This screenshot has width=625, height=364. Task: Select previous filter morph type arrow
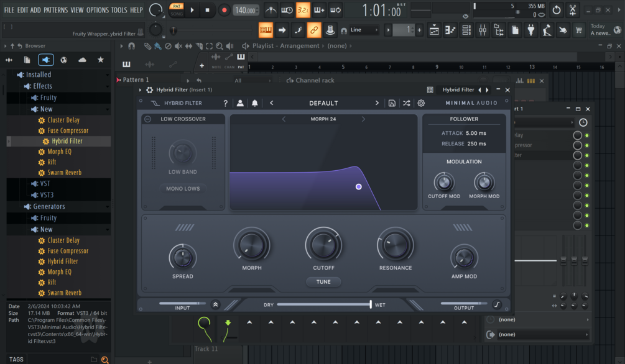pyautogui.click(x=284, y=119)
